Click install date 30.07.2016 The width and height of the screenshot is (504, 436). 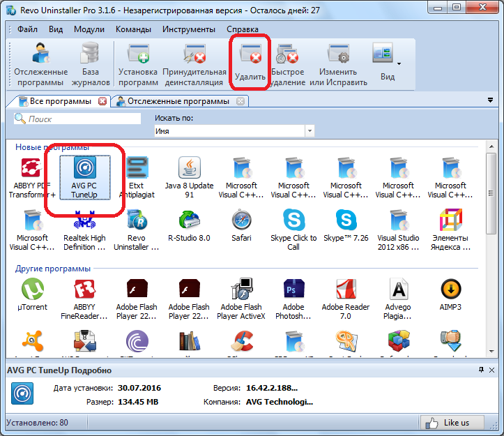point(139,388)
